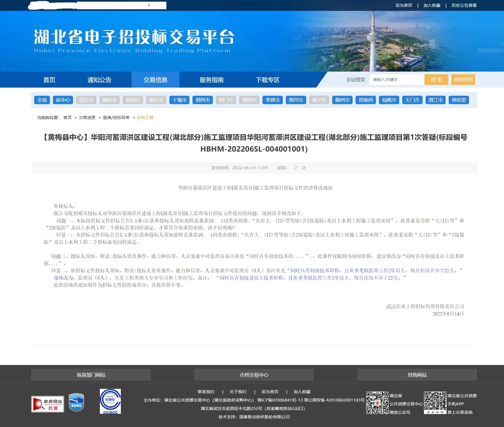This screenshot has width=504, height=427.
Task: Expand the 市州交易中心 footer list
Action: coord(254,375)
